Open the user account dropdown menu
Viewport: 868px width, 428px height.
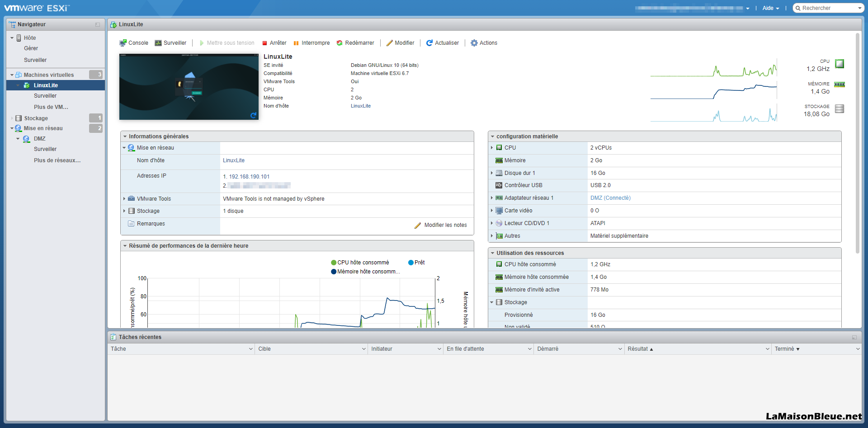click(748, 8)
